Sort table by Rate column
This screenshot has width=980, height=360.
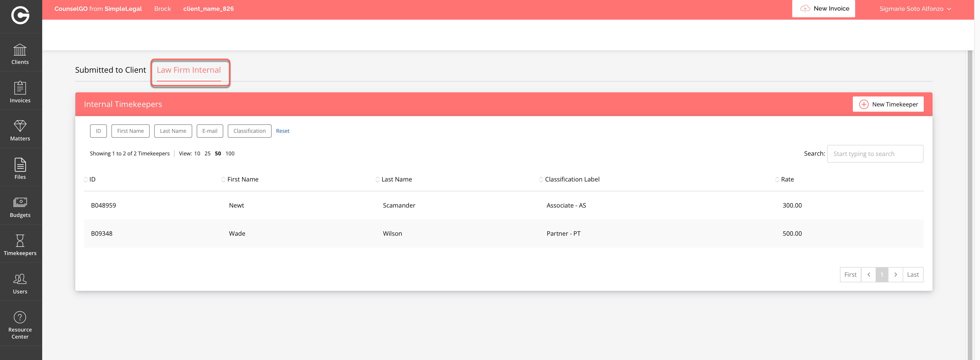(787, 179)
